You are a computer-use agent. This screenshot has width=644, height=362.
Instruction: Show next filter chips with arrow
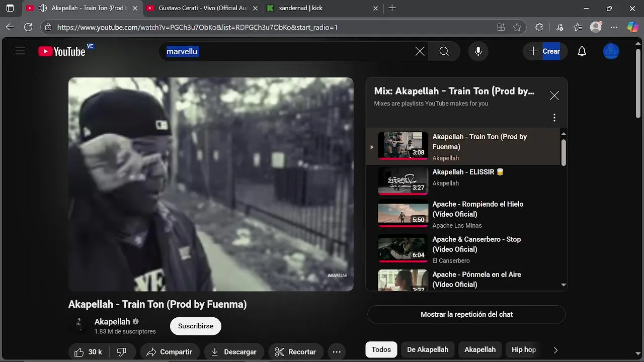555,350
